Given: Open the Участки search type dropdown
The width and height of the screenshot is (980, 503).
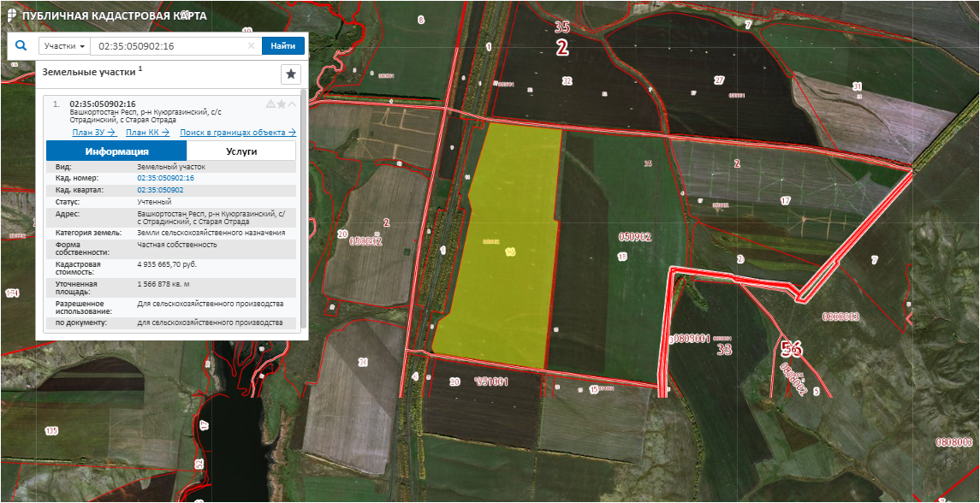Looking at the screenshot, I should pos(65,46).
